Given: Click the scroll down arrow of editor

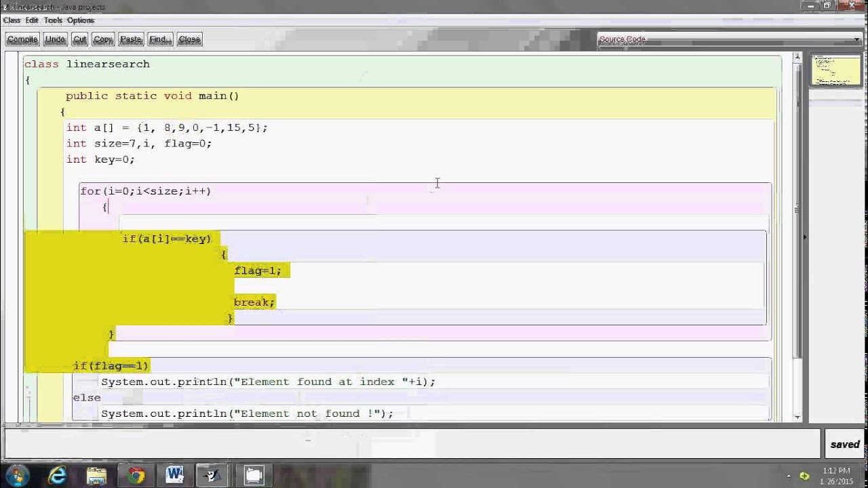Looking at the screenshot, I should point(797,417).
